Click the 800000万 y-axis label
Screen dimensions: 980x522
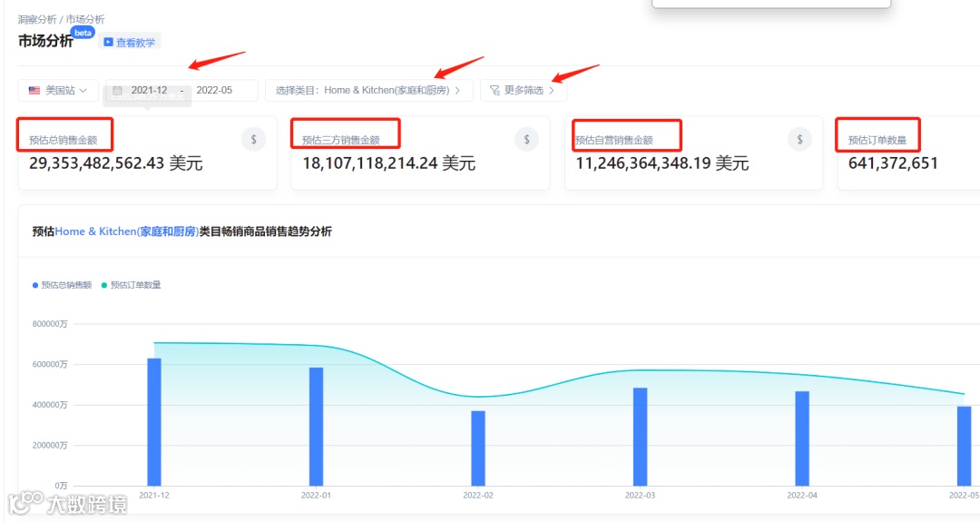click(x=49, y=324)
